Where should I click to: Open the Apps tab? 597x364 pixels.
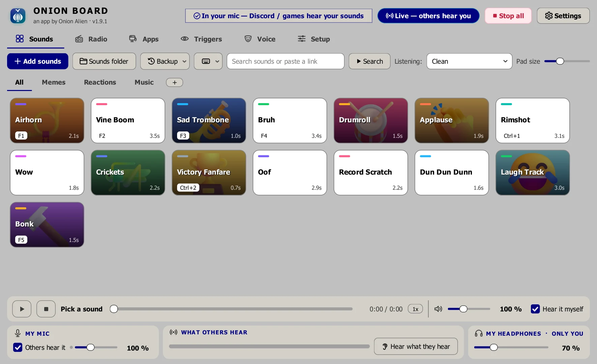point(144,39)
